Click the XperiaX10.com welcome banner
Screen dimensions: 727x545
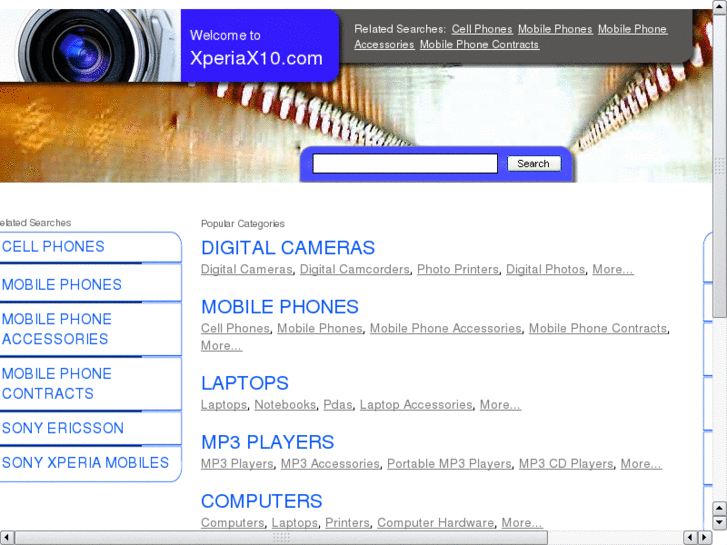(260, 46)
